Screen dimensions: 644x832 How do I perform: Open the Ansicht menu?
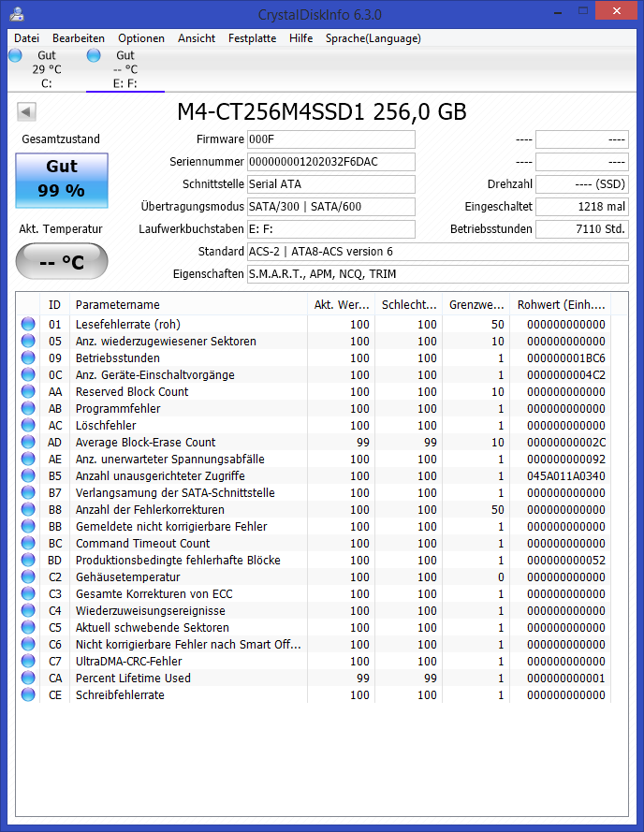pyautogui.click(x=197, y=38)
